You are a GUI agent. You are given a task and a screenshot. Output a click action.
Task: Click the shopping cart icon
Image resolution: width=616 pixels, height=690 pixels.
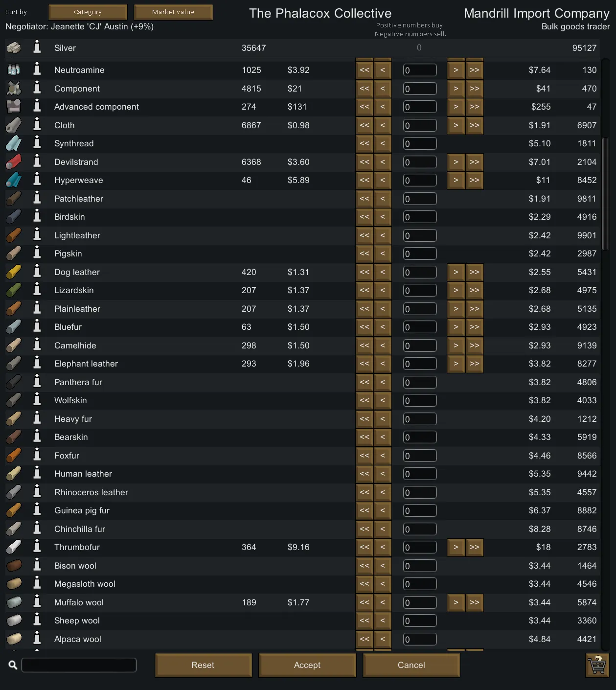597,665
